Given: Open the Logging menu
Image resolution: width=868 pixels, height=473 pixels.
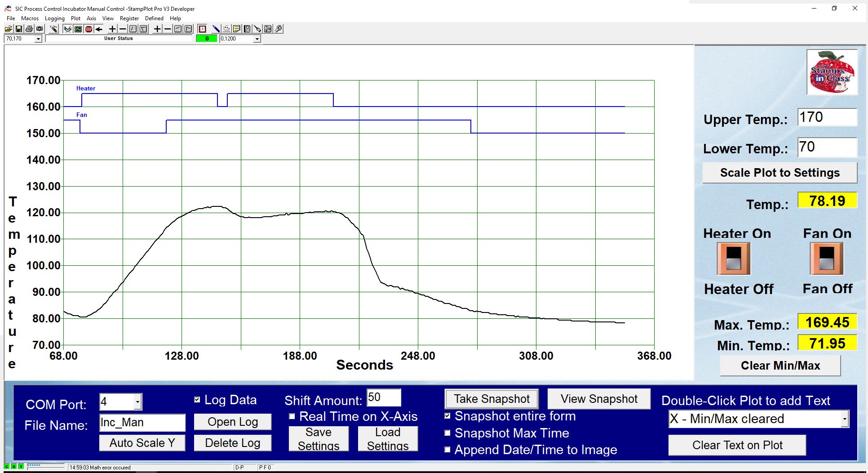Looking at the screenshot, I should [x=55, y=18].
